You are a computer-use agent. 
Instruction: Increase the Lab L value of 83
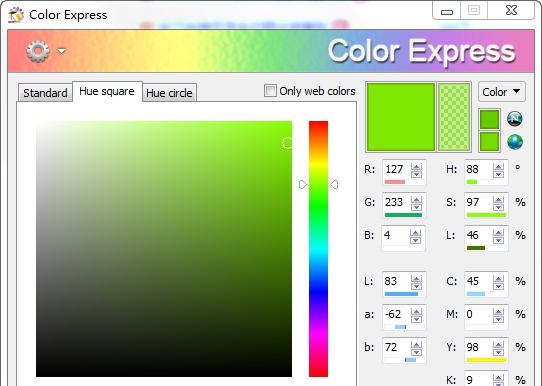416,278
